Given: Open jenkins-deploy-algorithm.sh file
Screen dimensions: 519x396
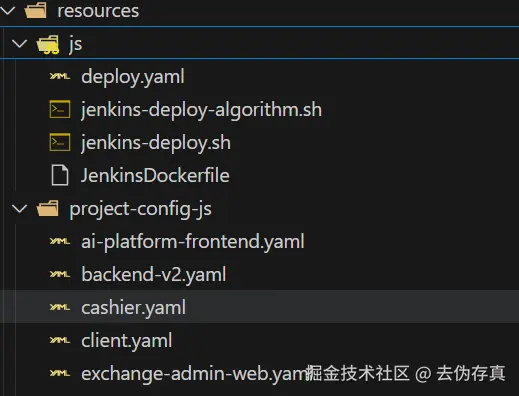Looking at the screenshot, I should 202,110.
